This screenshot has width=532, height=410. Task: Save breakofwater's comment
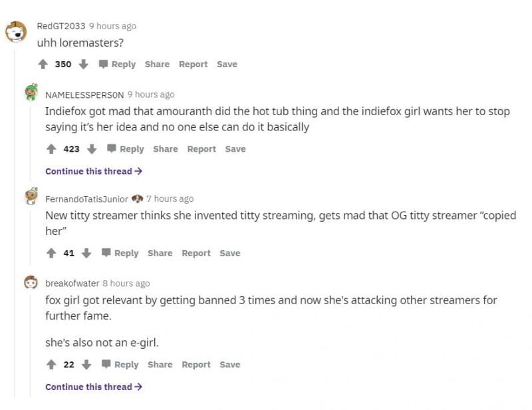coord(230,365)
